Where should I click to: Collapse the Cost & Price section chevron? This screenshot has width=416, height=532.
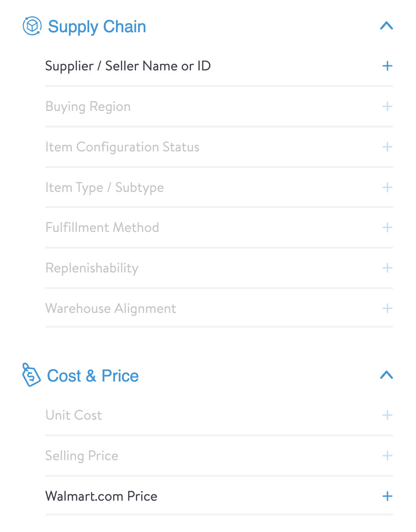[387, 375]
